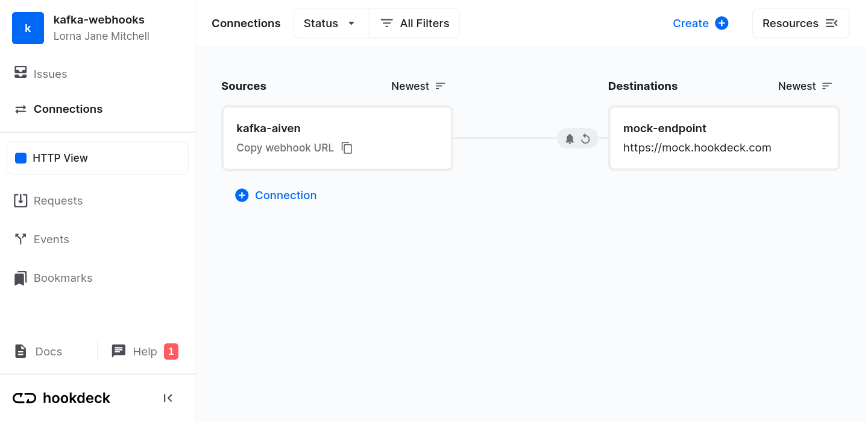The height and width of the screenshot is (423, 868).
Task: Add a new Connection
Action: point(275,195)
